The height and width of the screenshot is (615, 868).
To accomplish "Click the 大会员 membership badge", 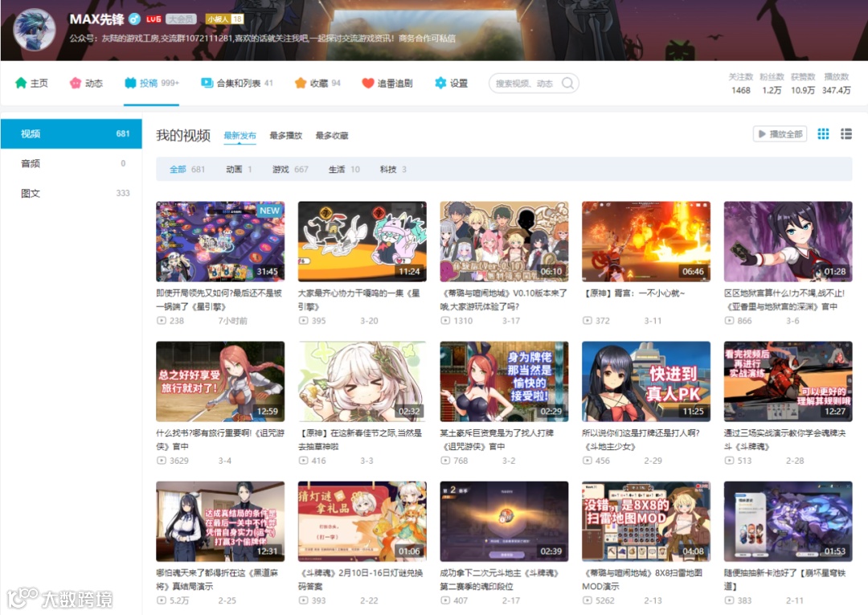I will pos(181,18).
